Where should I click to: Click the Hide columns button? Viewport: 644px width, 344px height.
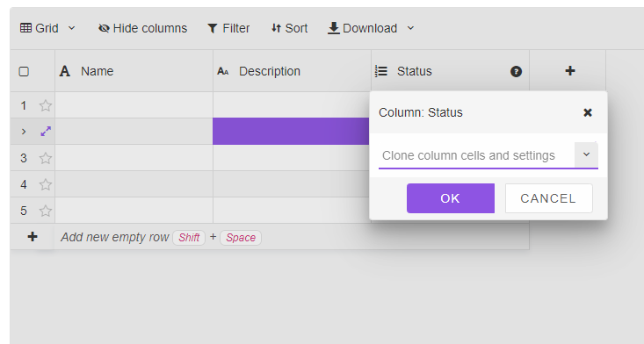(x=142, y=28)
